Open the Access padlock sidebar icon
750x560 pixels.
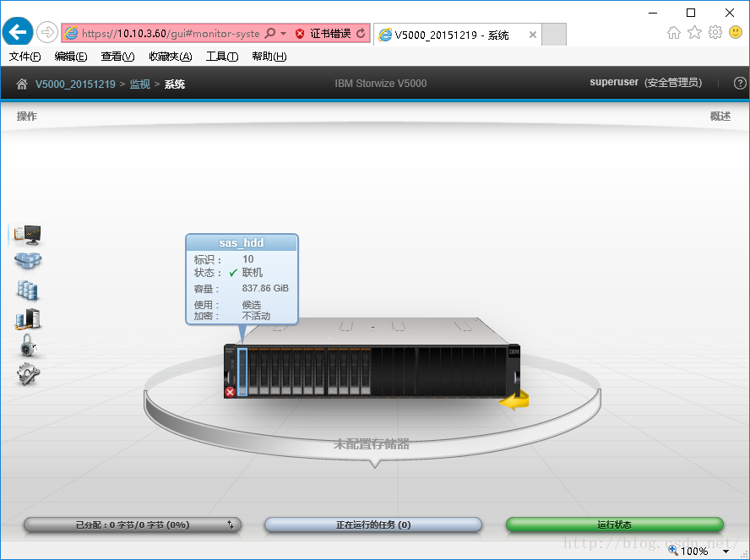coord(29,345)
